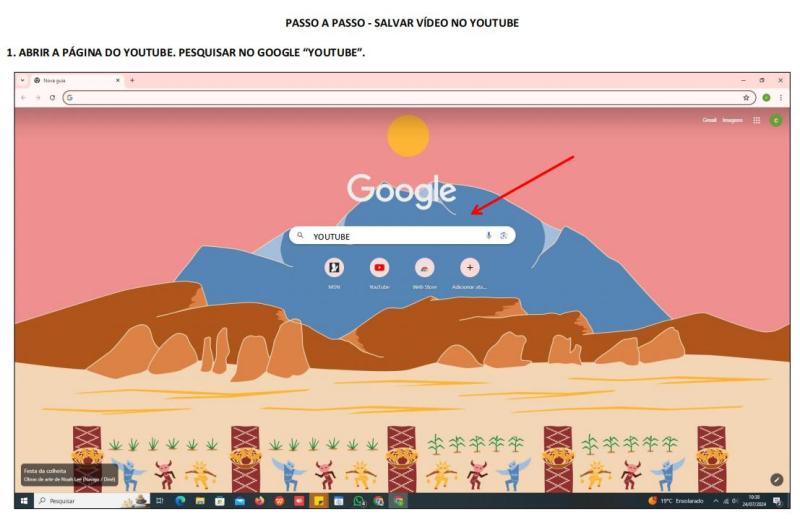This screenshot has height=519, width=800.
Task: Search by image with Google Lens icon
Action: [x=504, y=235]
